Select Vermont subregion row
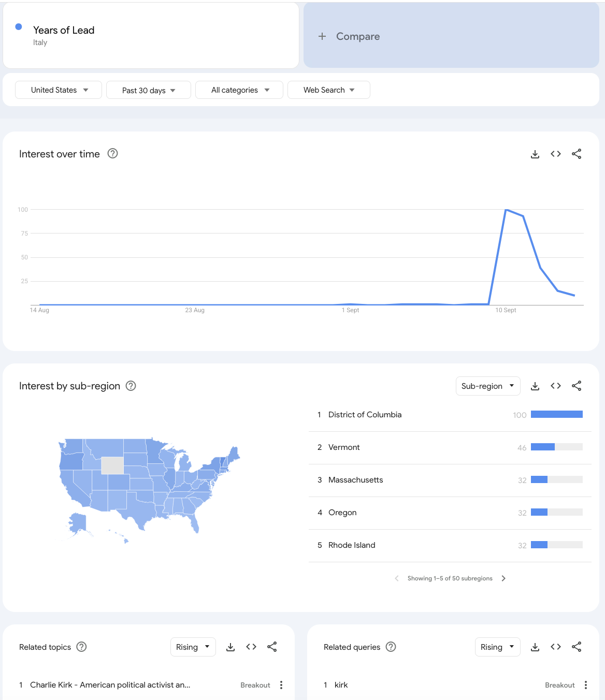The height and width of the screenshot is (700, 605). (x=450, y=447)
